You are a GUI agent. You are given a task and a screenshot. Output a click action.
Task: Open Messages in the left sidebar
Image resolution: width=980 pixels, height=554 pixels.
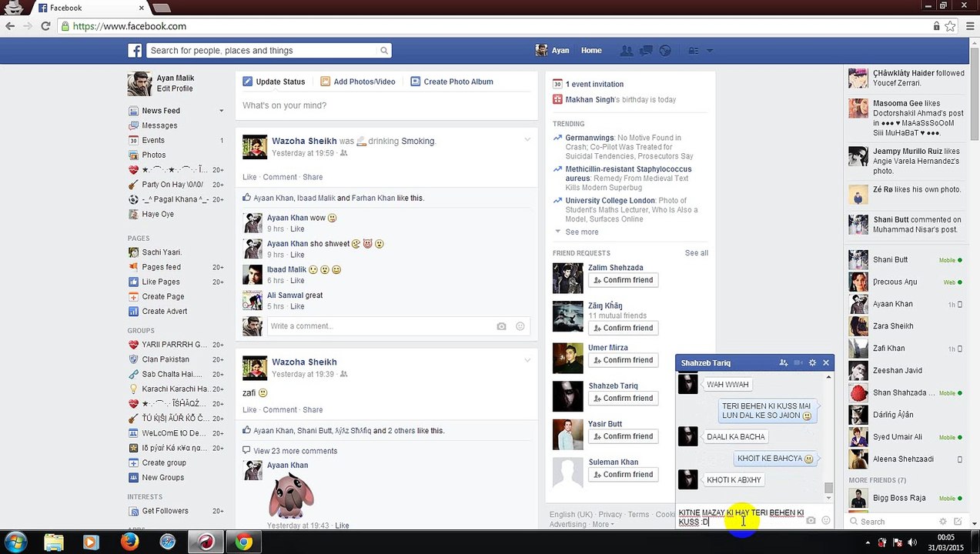159,125
